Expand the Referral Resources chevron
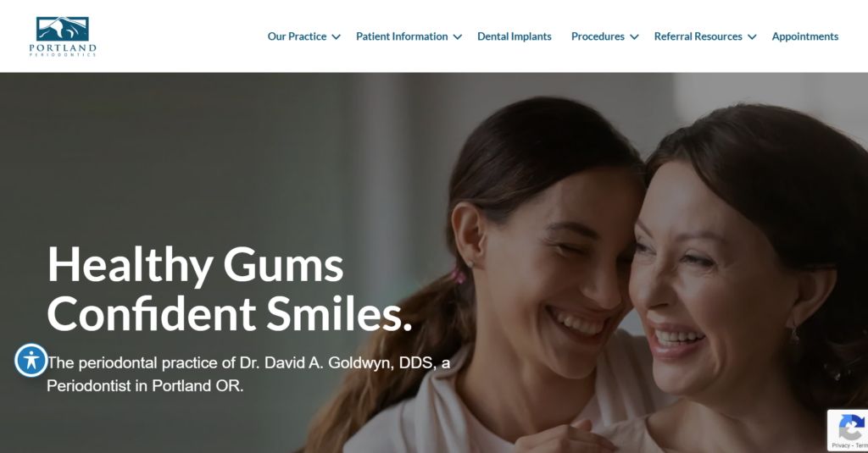This screenshot has width=868, height=453. tap(752, 37)
